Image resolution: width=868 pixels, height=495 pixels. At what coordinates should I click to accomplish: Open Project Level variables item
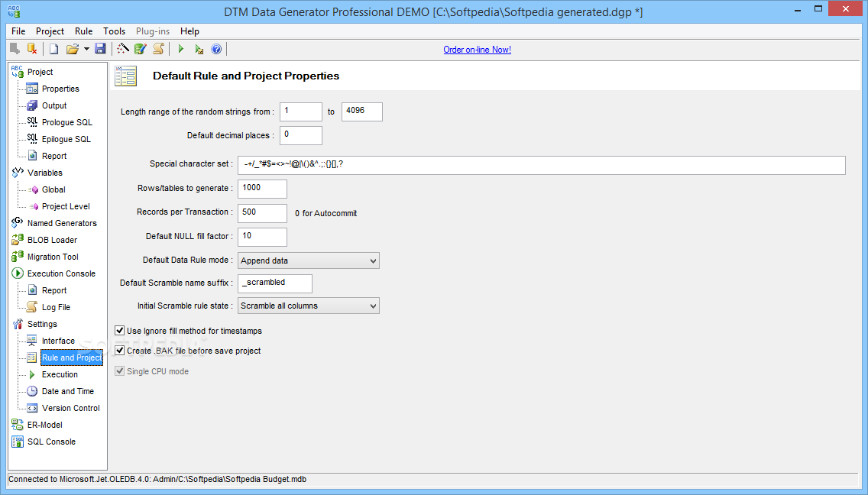tap(66, 206)
